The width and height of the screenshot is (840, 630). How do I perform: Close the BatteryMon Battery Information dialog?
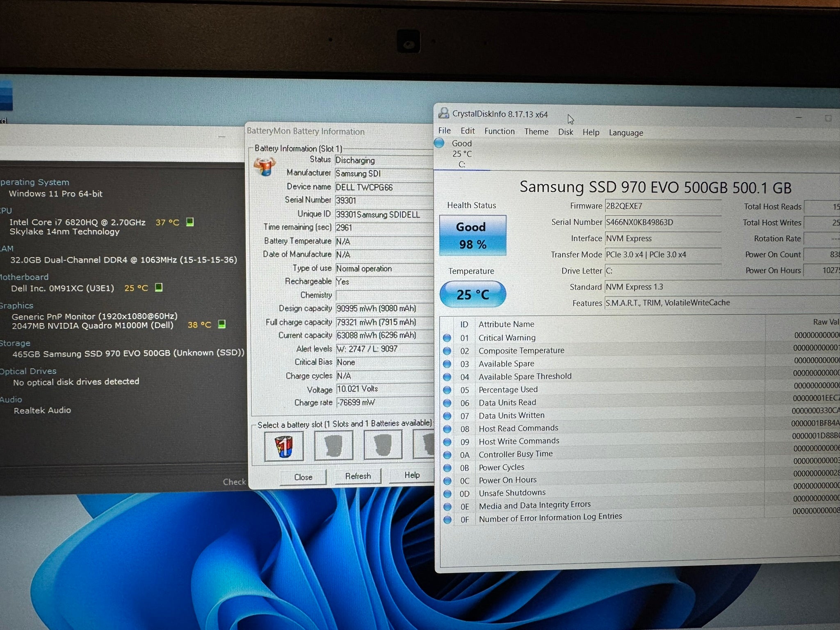tap(303, 477)
